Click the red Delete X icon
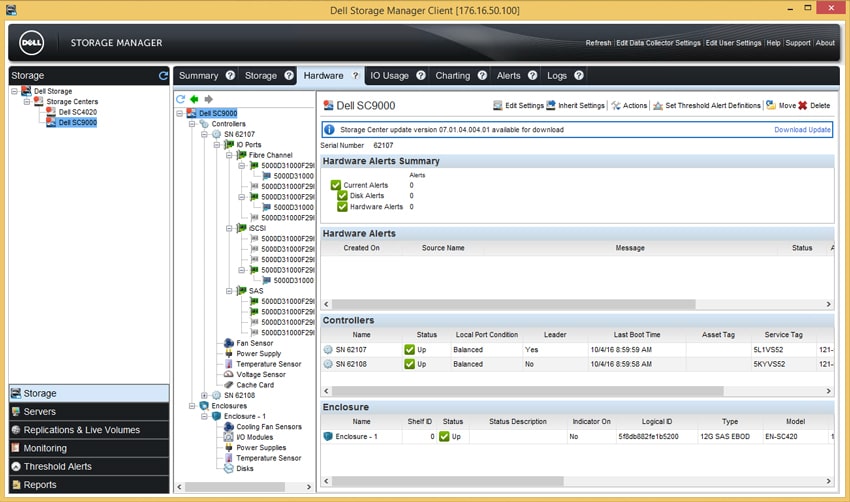This screenshot has width=850, height=502. click(x=802, y=106)
